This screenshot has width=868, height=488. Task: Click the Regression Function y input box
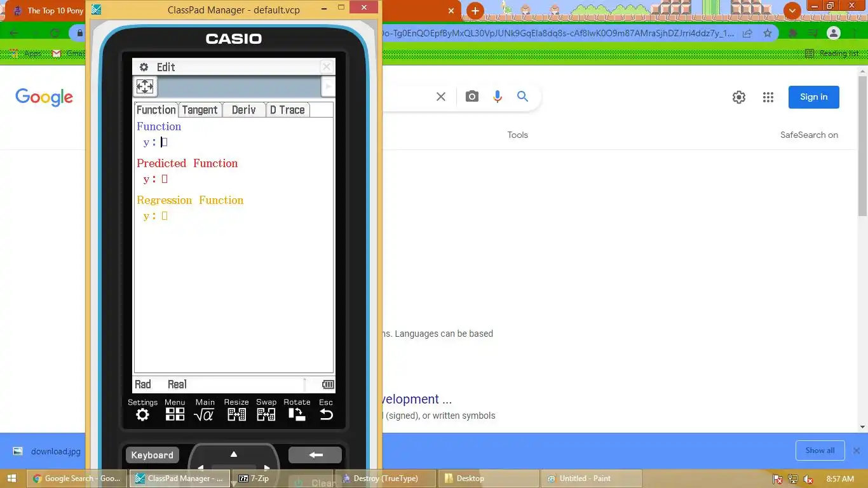point(165,216)
